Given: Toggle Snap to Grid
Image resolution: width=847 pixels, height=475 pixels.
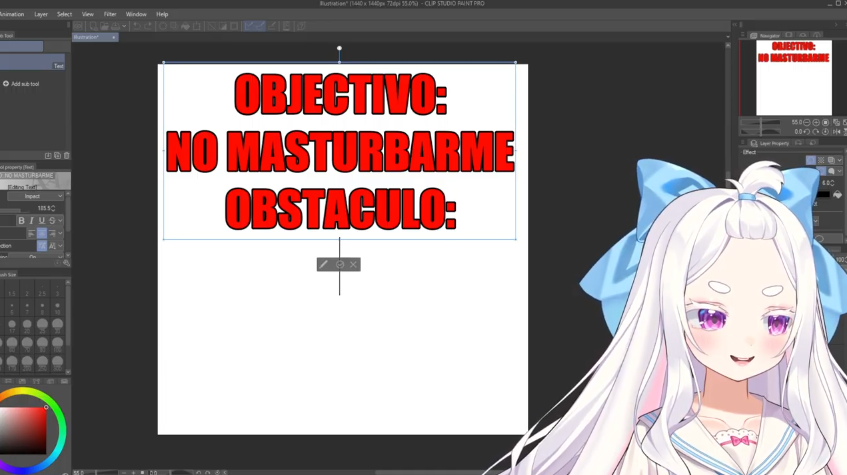Looking at the screenshot, I should (272, 26).
